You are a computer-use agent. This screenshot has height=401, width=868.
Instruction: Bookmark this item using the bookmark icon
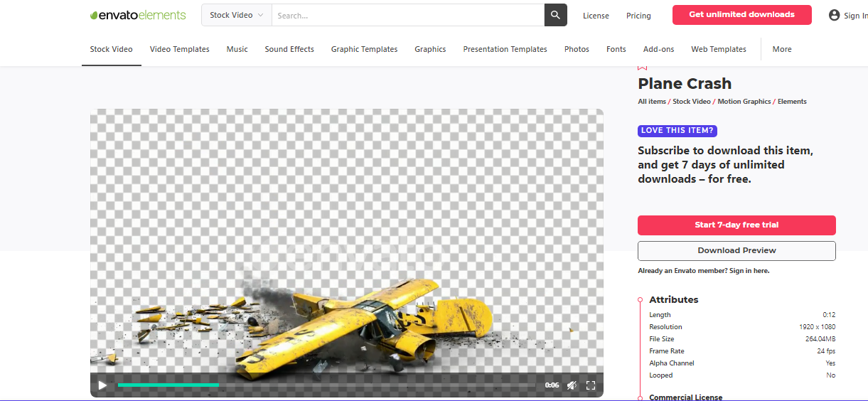tap(643, 68)
